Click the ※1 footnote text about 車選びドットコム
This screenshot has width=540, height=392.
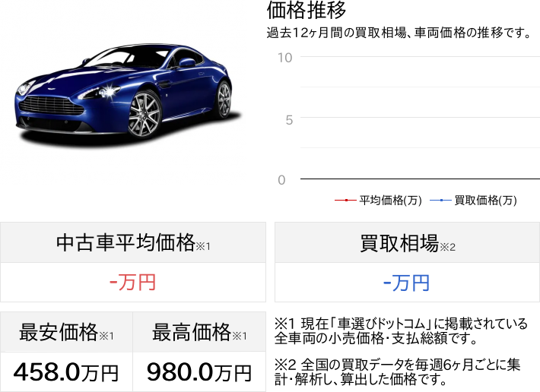pos(402,331)
